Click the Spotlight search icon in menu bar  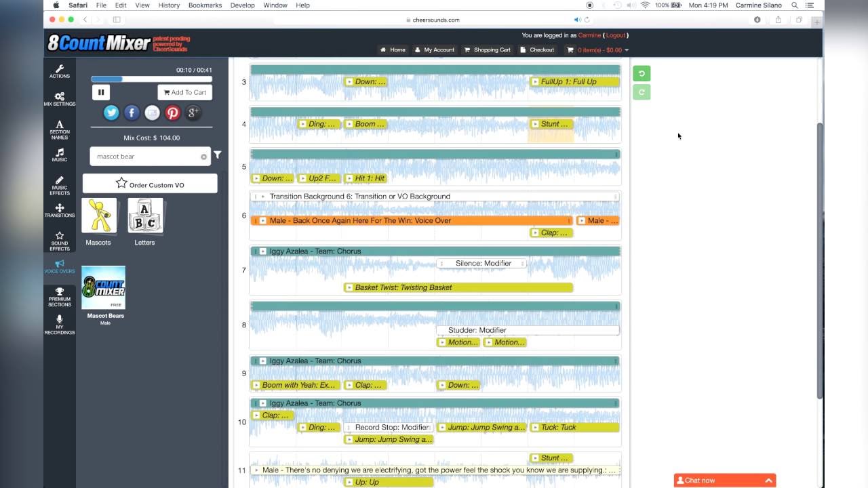794,5
